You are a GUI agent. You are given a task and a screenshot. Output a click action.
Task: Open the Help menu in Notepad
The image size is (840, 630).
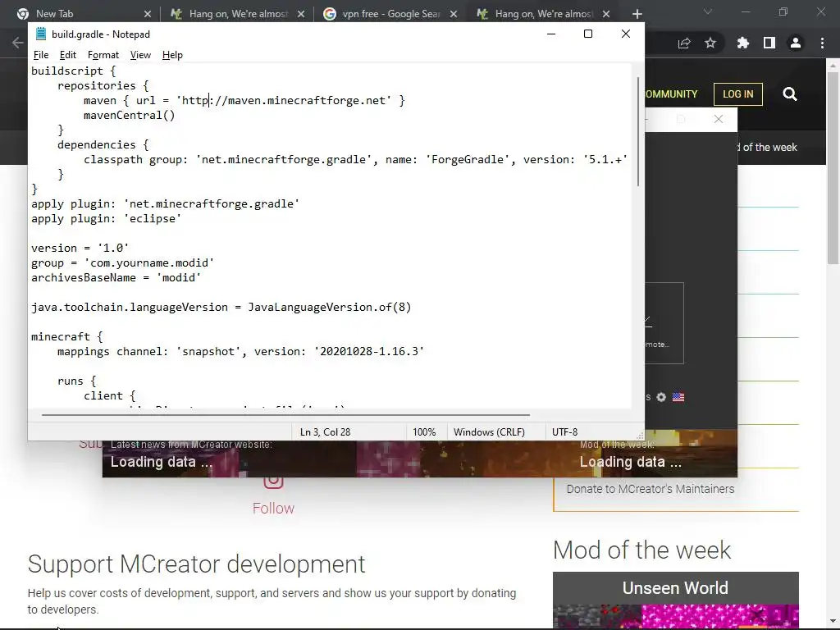[172, 55]
